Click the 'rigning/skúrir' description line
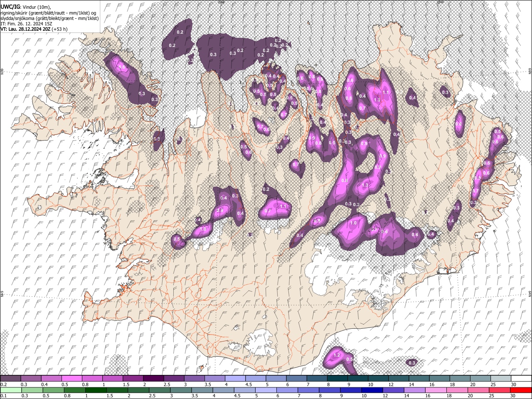 click(49, 12)
